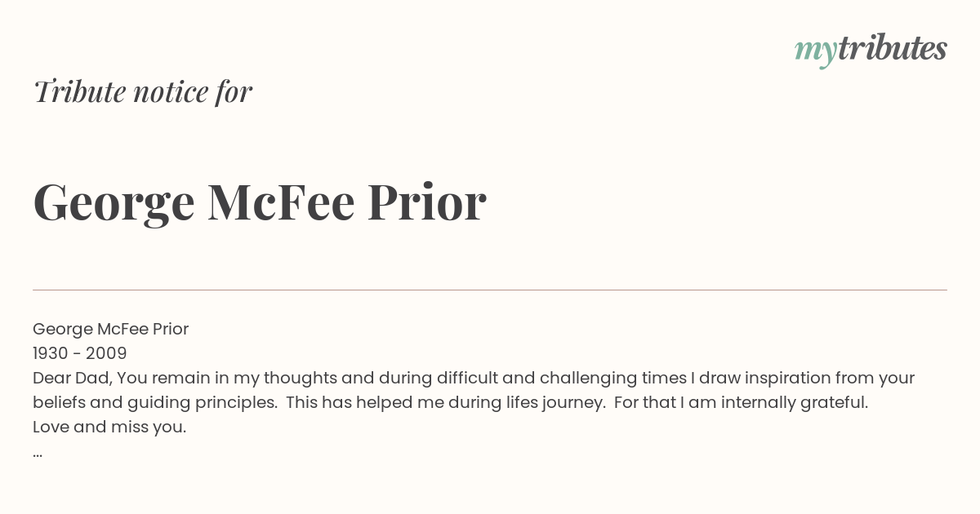Click the word "George" in large title
980x514 pixels.
tap(114, 205)
